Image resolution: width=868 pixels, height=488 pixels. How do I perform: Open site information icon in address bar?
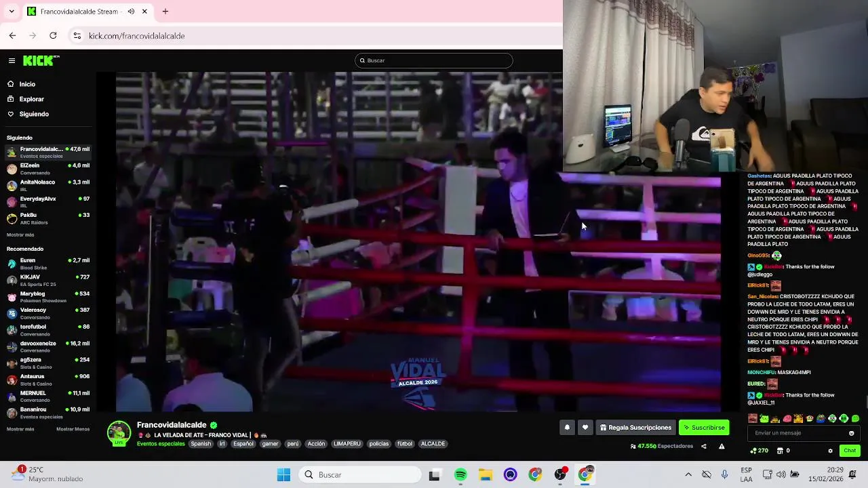coord(77,35)
